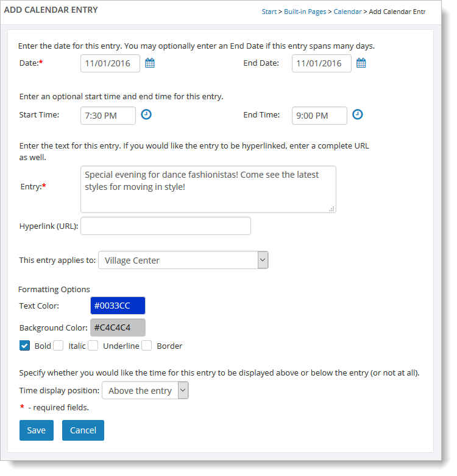Focus the Entry text area

point(208,189)
